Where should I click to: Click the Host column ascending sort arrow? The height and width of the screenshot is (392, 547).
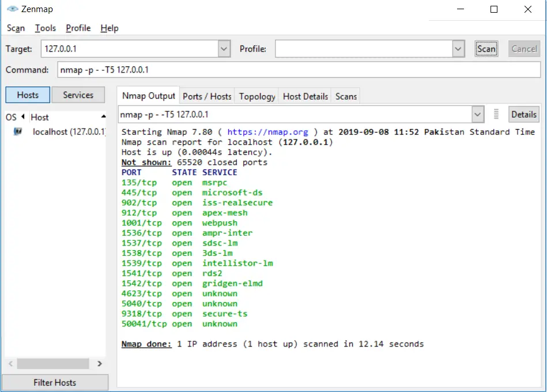tap(103, 116)
